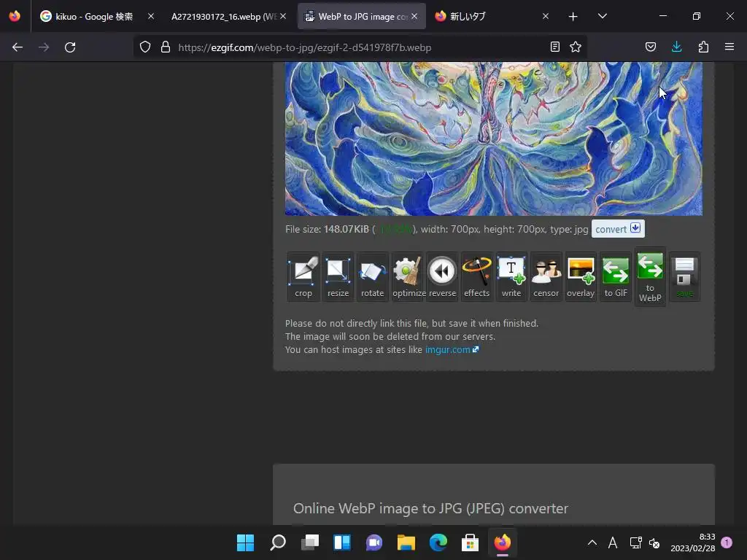
Task: Open Firefox downloads panel
Action: click(x=676, y=47)
